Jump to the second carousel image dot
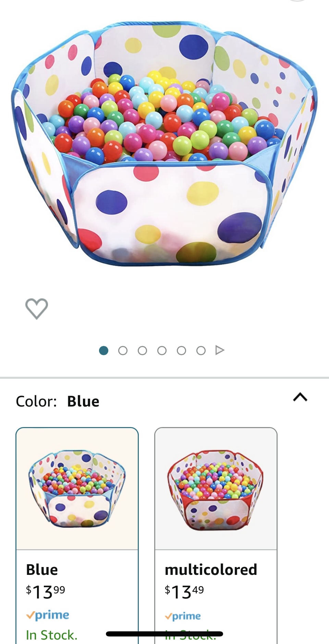329x644 pixels. tap(123, 350)
